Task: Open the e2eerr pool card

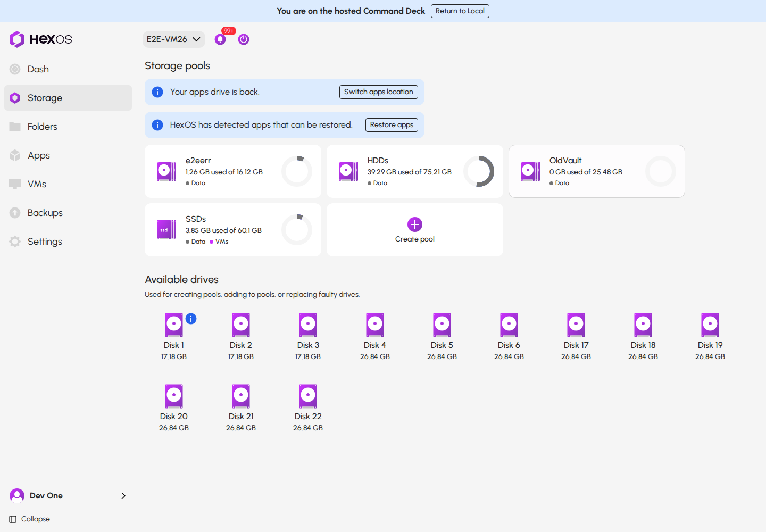Action: [233, 171]
